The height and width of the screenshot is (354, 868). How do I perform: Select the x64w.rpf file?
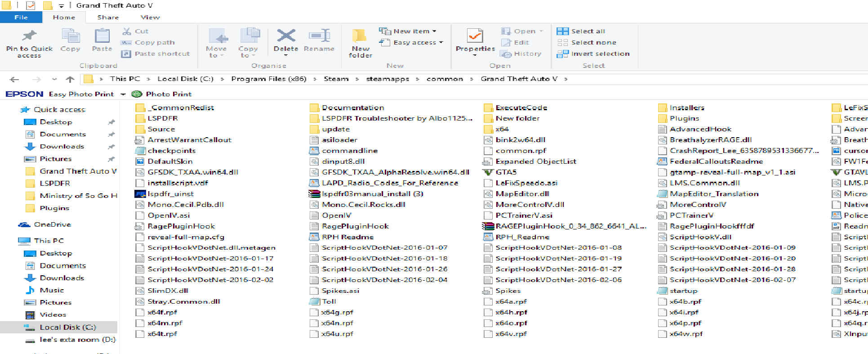tap(680, 334)
